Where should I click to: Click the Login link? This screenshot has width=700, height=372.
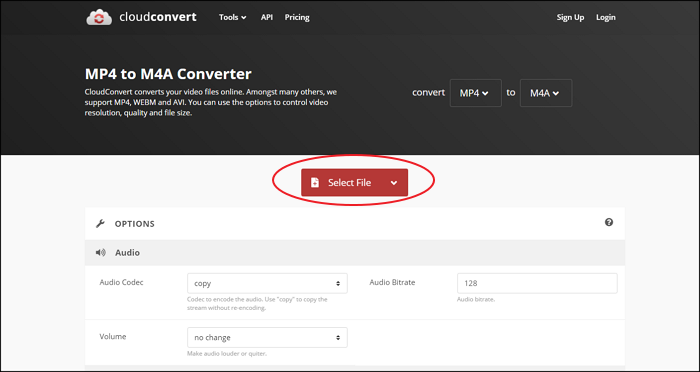tap(606, 17)
